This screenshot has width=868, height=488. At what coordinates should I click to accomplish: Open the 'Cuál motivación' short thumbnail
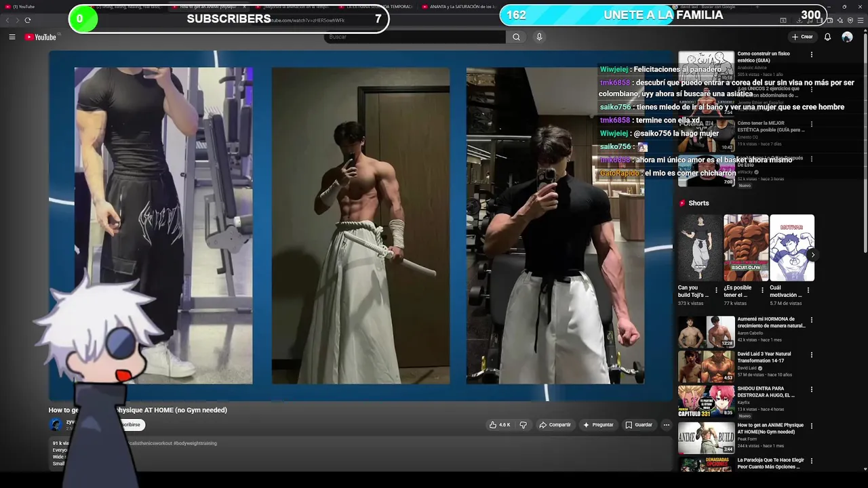pyautogui.click(x=792, y=247)
